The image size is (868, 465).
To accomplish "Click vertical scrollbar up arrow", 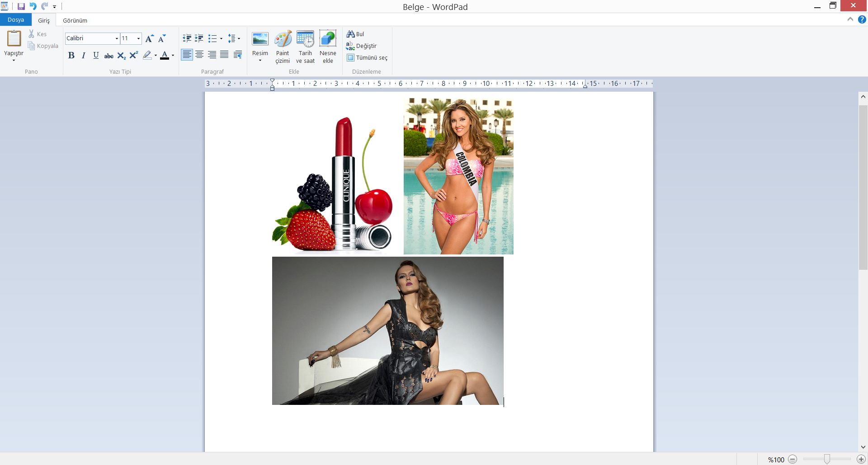I will coord(863,97).
